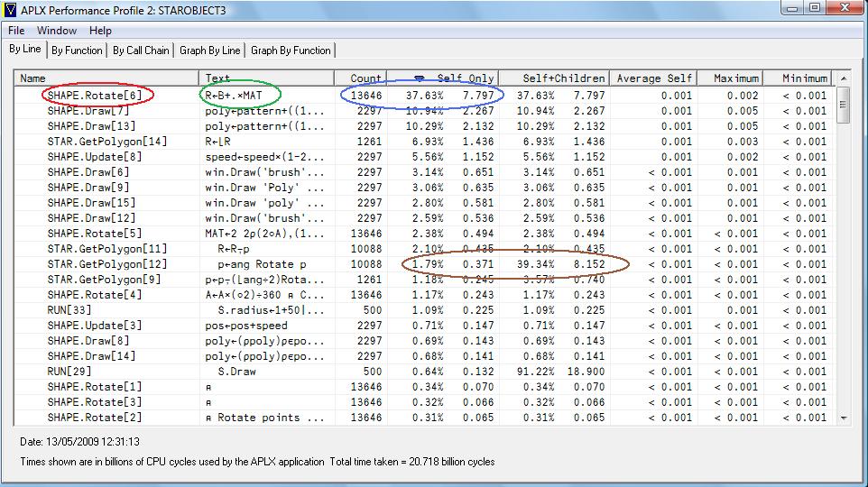868x487 pixels.
Task: Switch to the Graph By Line tab
Action: [210, 51]
